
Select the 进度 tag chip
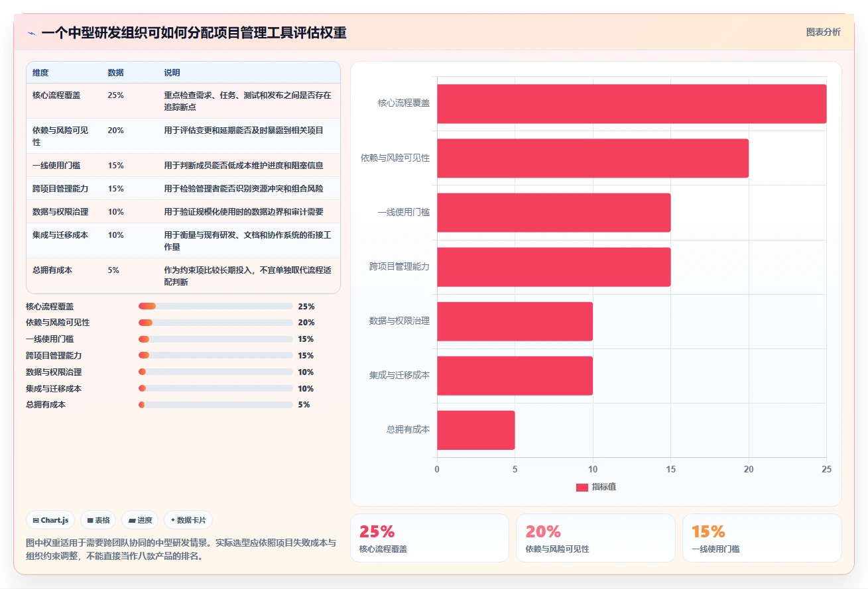click(x=140, y=520)
